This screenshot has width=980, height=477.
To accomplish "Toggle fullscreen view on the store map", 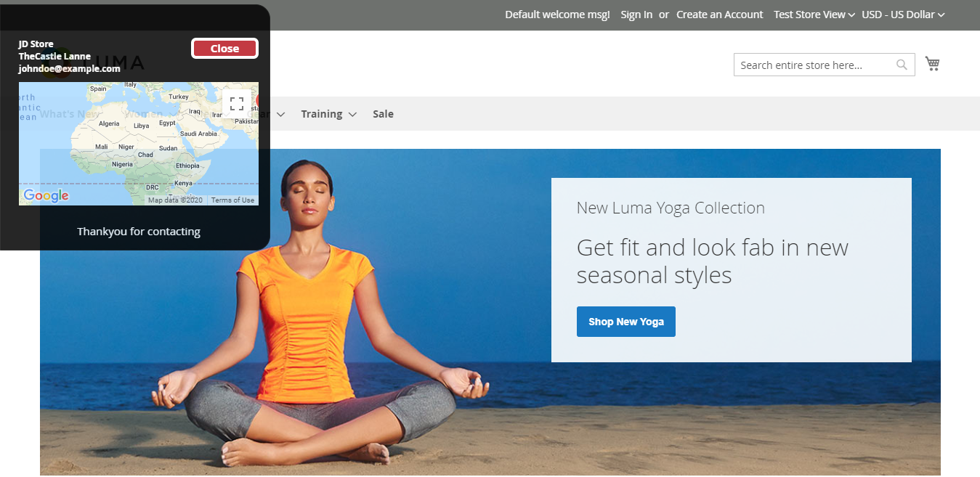I will click(236, 103).
